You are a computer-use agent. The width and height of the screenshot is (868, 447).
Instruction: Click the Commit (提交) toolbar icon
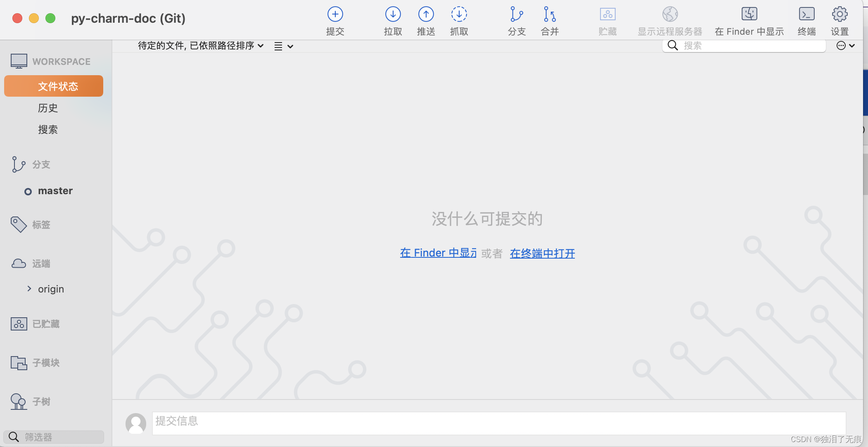click(335, 15)
